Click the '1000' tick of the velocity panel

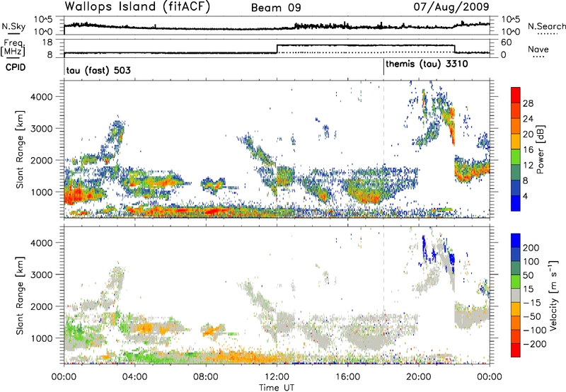(42, 338)
